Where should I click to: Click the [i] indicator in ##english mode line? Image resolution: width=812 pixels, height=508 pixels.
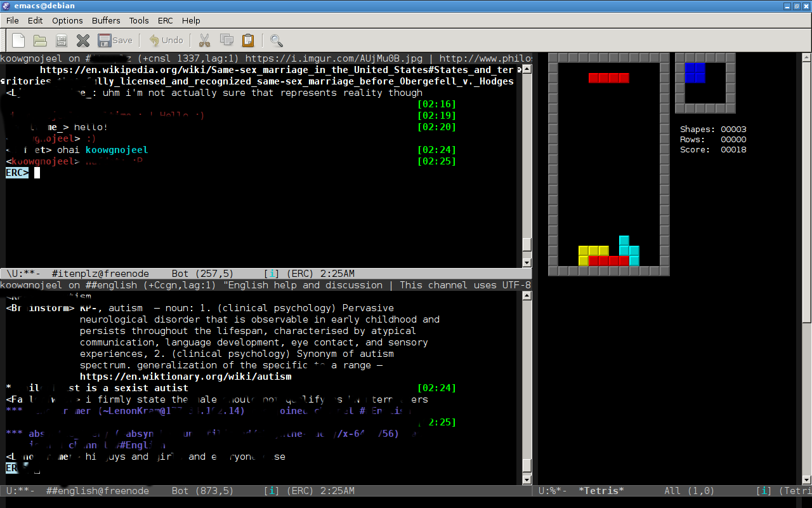(272, 491)
